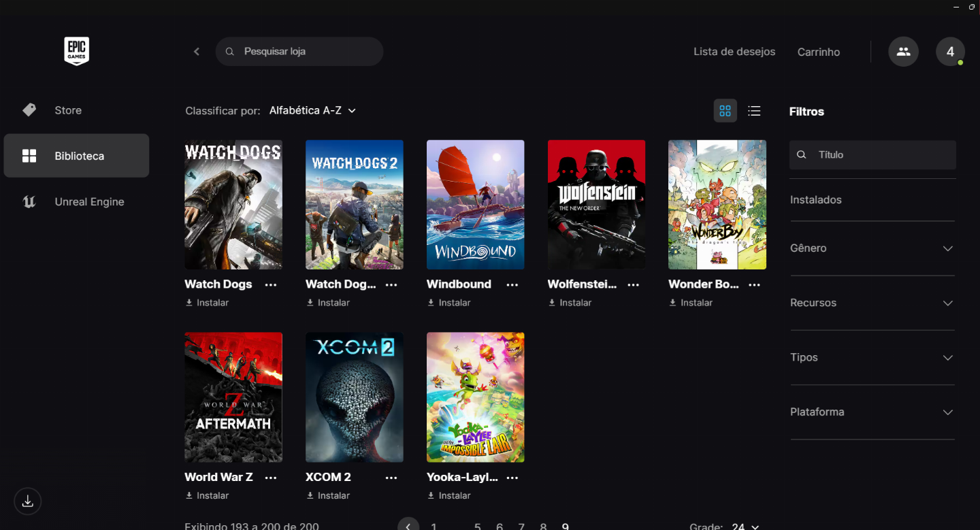The width and height of the screenshot is (980, 530).
Task: Go back using the arrow beside search
Action: pos(197,52)
